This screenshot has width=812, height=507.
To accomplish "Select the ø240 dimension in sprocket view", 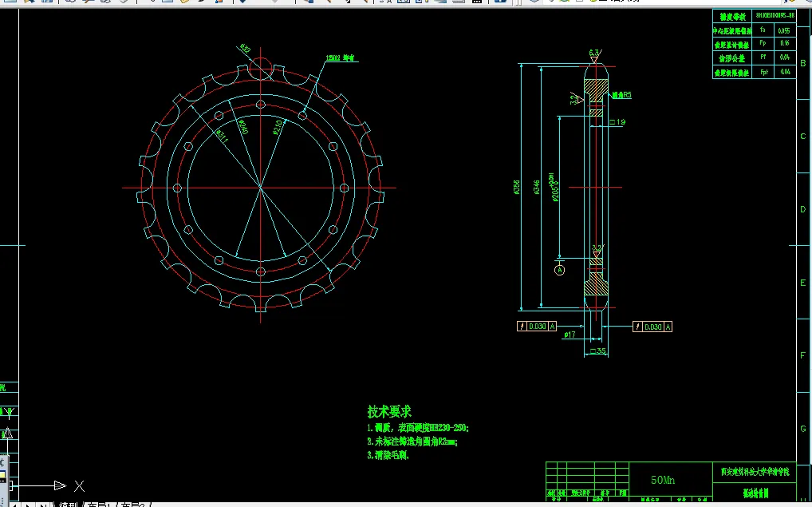I will pos(242,126).
